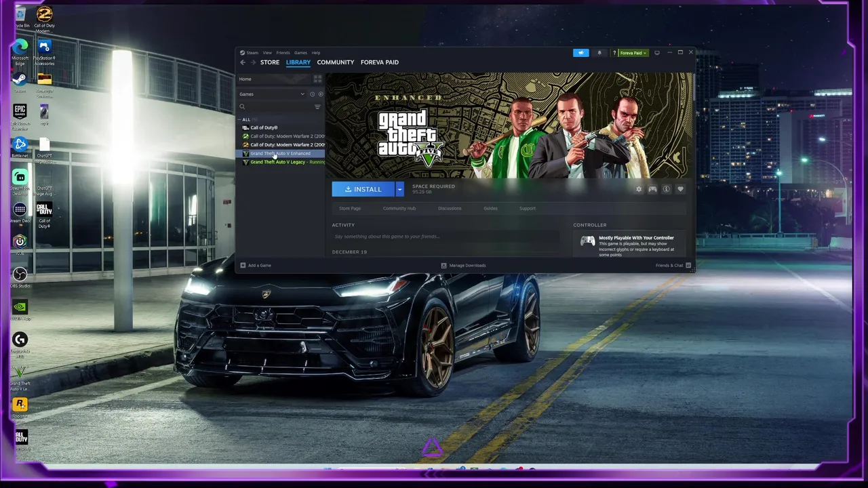Viewport: 868px width, 488px height.
Task: Open the Support link
Action: click(x=528, y=208)
